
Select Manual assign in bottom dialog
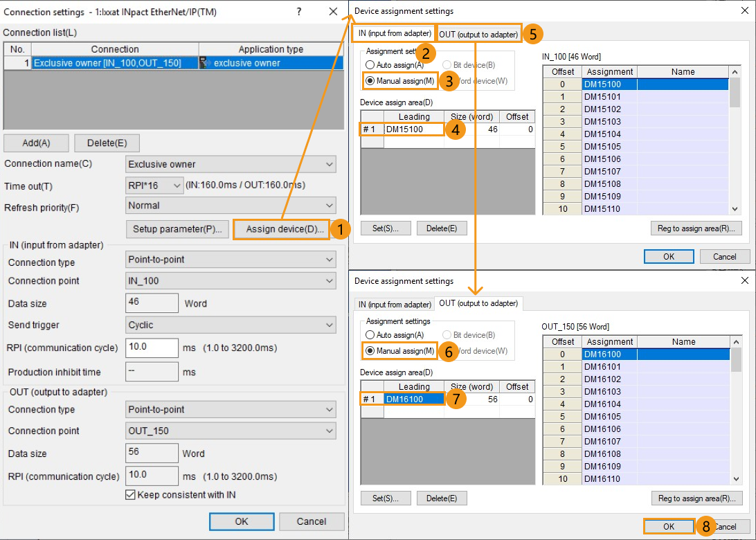[370, 351]
